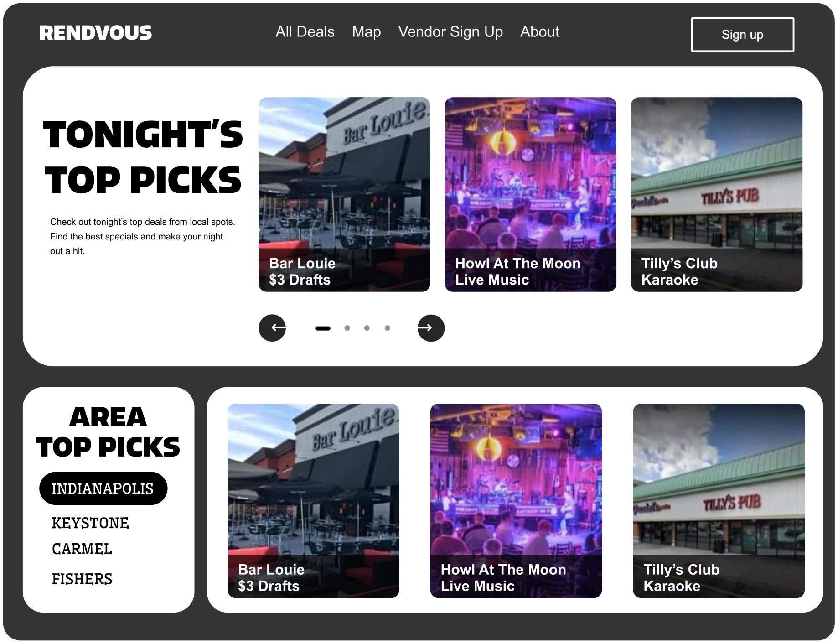Click the next carousel arrow button

point(431,328)
